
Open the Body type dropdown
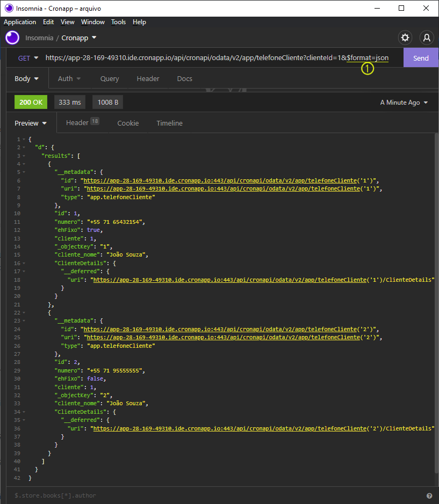(27, 79)
